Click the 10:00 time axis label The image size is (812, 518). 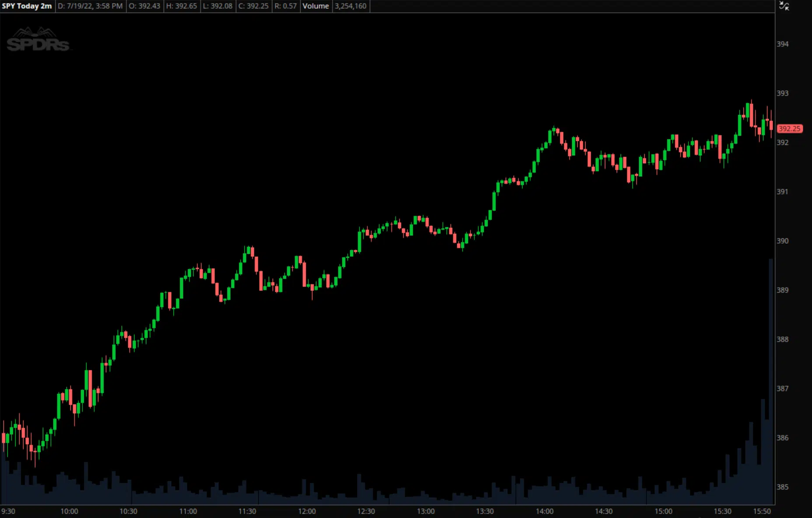pyautogui.click(x=69, y=511)
